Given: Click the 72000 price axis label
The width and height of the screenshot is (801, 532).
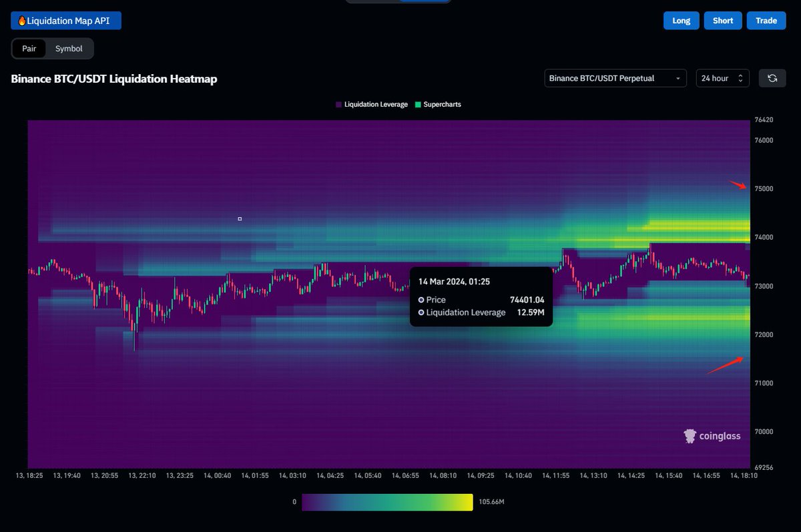Looking at the screenshot, I should [764, 335].
